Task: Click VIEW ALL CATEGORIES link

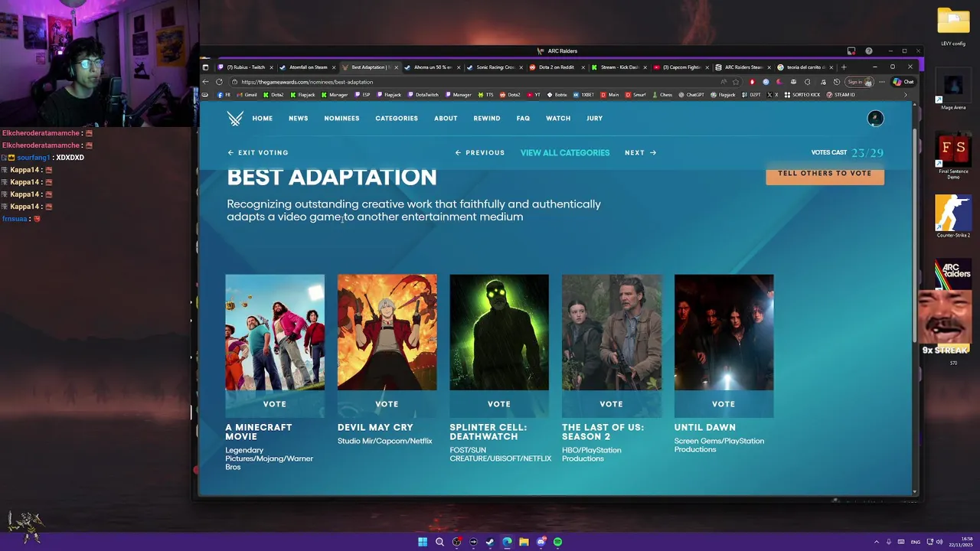Action: (x=565, y=152)
